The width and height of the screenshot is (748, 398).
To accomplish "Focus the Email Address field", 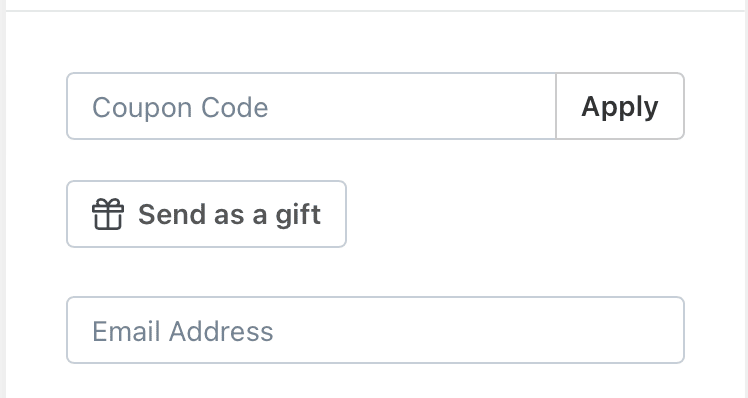I will tap(375, 330).
